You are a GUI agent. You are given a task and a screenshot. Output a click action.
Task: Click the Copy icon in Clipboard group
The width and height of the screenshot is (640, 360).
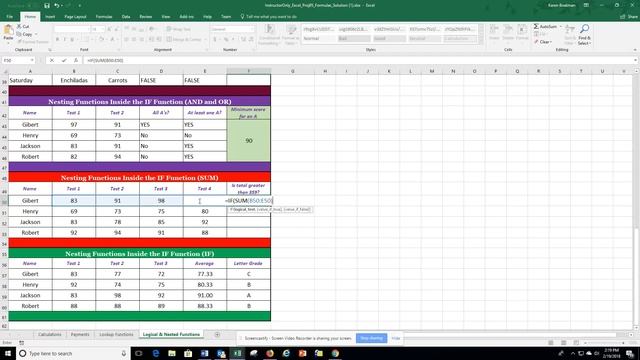[x=19, y=34]
